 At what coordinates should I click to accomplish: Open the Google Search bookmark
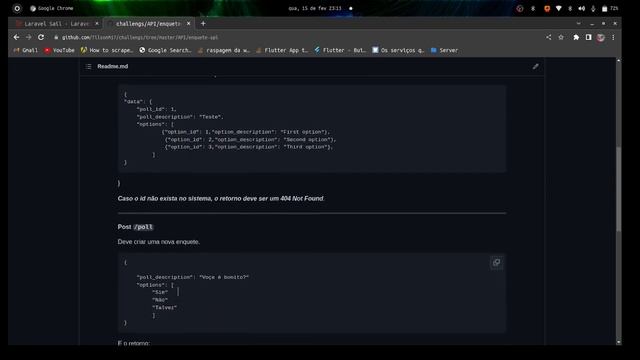pos(165,50)
